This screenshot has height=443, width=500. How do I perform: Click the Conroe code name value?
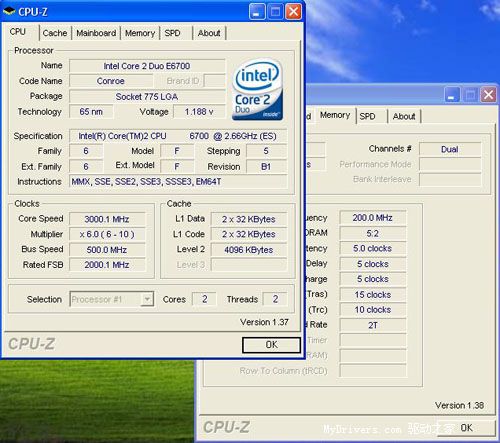tap(111, 81)
